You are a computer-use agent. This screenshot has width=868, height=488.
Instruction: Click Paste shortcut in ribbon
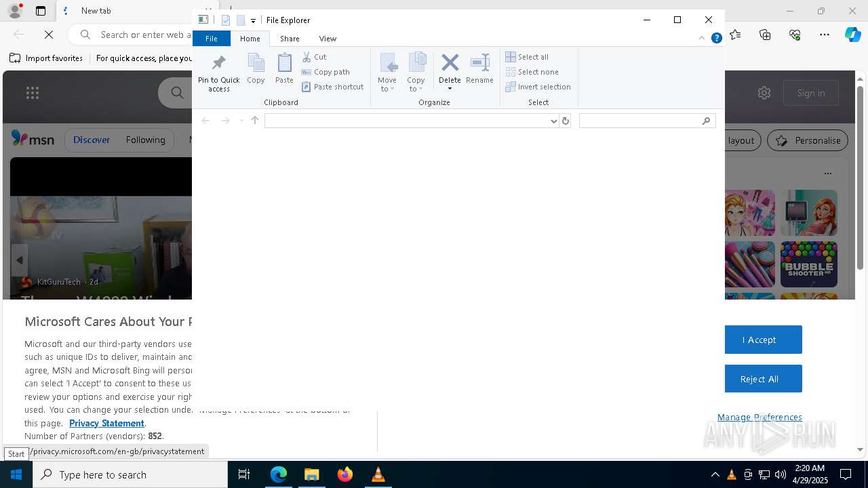point(333,87)
